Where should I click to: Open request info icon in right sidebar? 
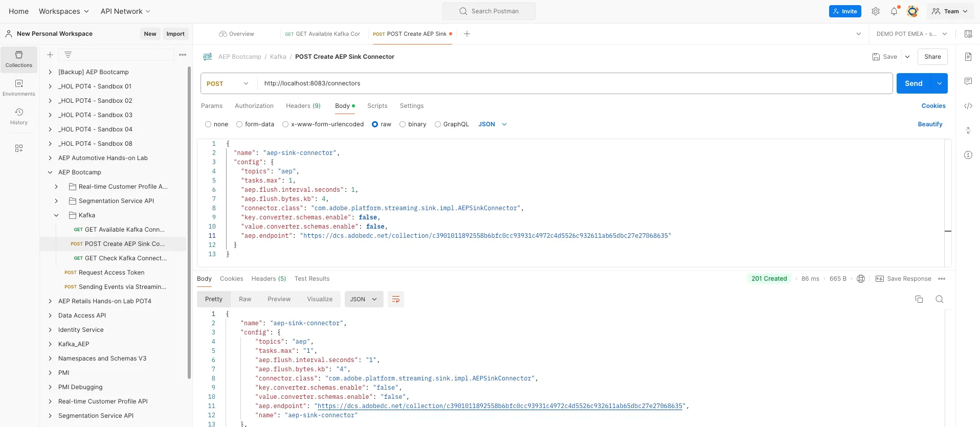pos(968,155)
